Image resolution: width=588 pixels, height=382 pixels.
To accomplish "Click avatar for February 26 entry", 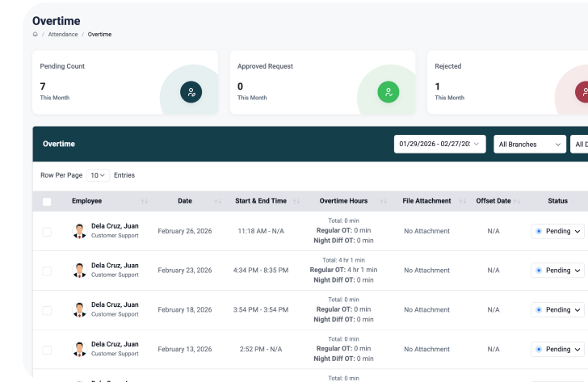I will pos(80,231).
